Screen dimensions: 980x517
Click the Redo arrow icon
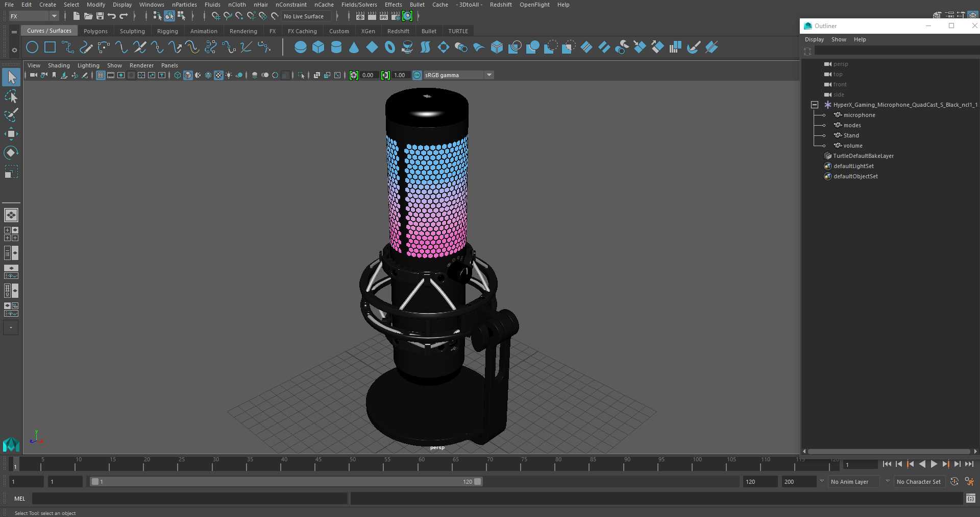click(x=123, y=16)
